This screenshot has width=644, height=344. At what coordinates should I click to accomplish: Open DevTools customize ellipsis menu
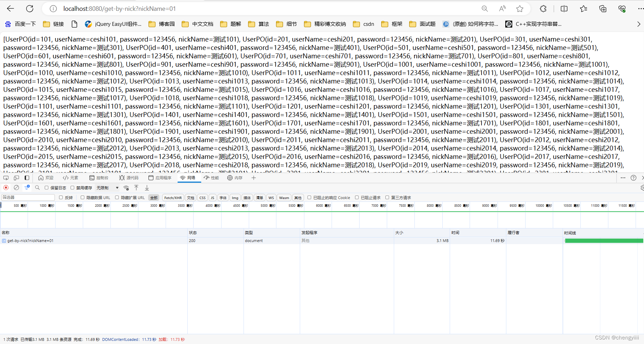coord(623,178)
